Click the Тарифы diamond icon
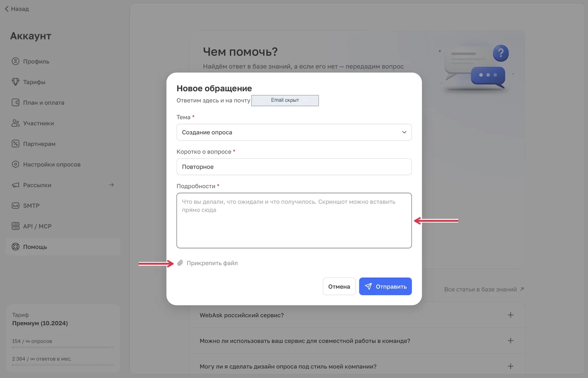 click(16, 82)
